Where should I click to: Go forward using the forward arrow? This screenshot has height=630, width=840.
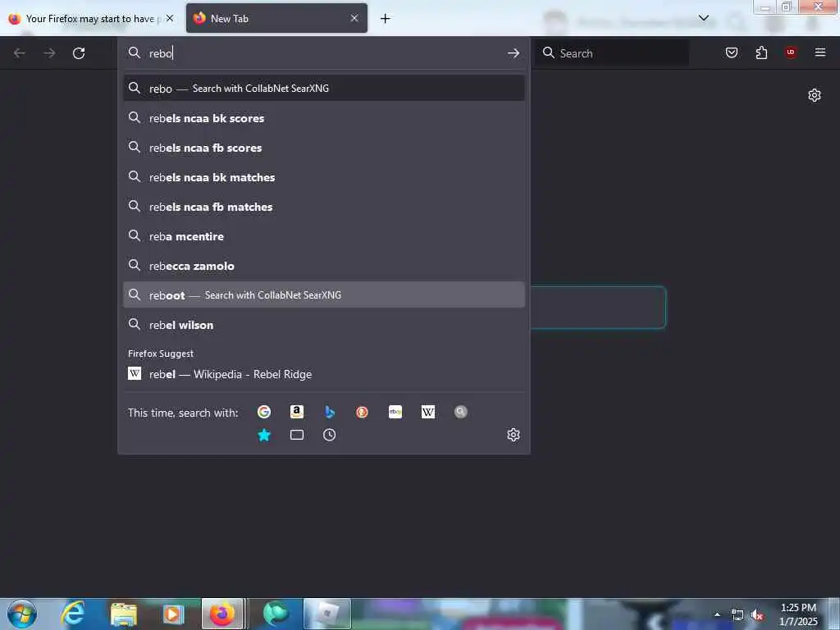point(49,53)
